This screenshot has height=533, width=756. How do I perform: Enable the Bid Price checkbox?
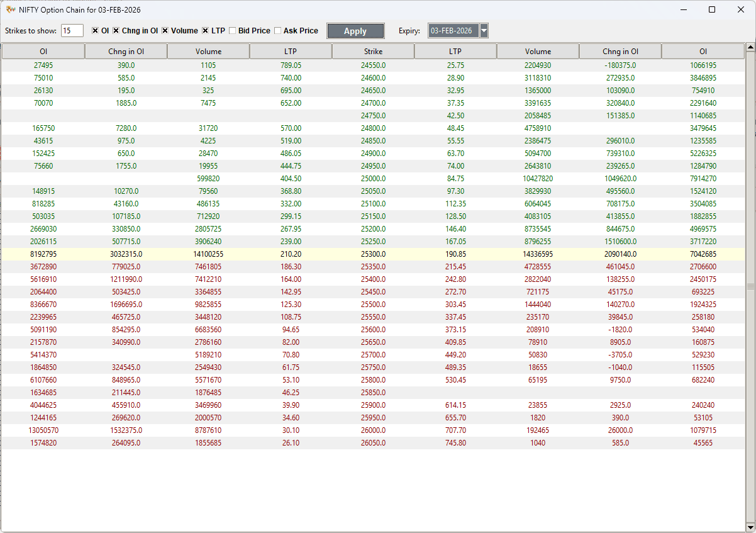(233, 30)
